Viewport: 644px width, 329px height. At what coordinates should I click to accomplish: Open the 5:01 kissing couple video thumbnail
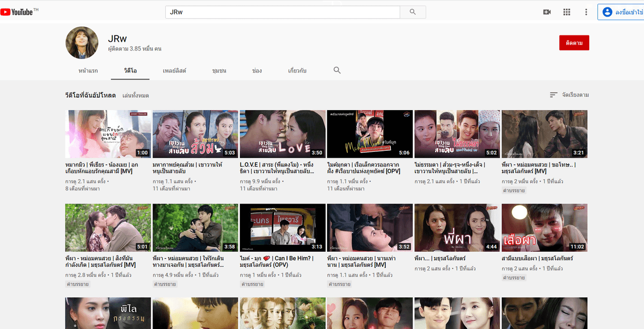pyautogui.click(x=108, y=228)
